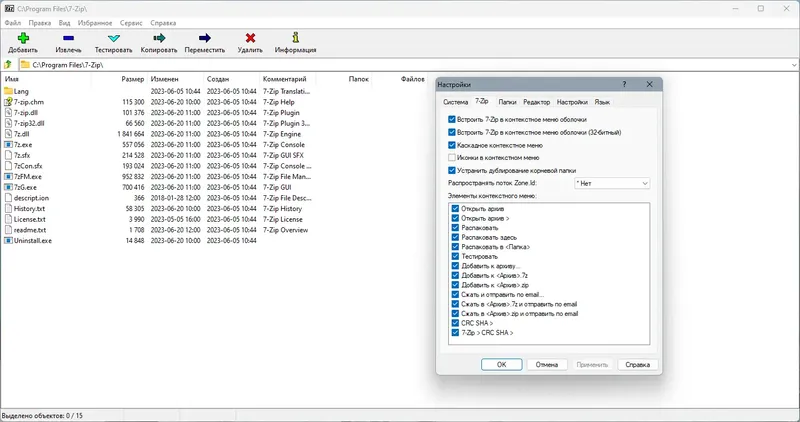Click the blue minus Извлечь icon
The image size is (800, 422).
coord(68,38)
